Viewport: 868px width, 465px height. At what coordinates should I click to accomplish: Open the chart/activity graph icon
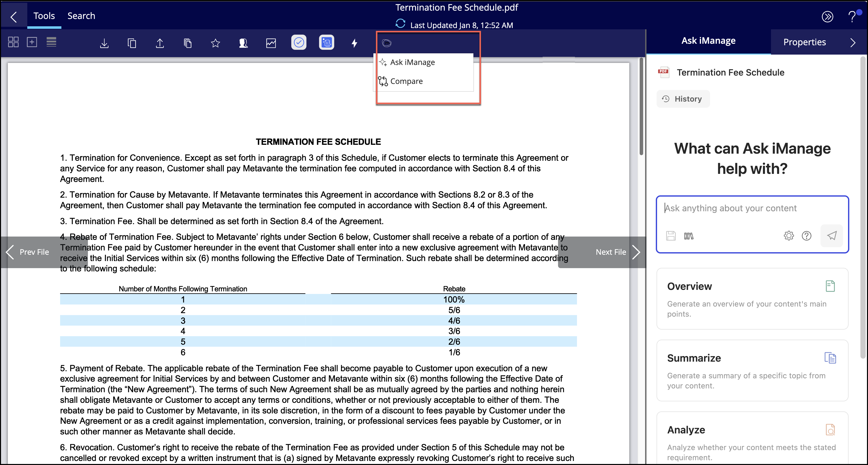click(x=271, y=43)
